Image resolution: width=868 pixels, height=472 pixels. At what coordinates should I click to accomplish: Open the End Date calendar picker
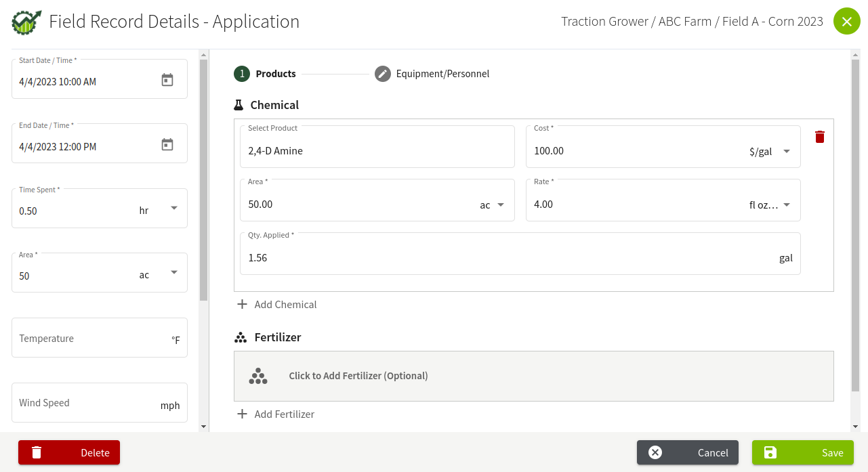click(x=167, y=144)
